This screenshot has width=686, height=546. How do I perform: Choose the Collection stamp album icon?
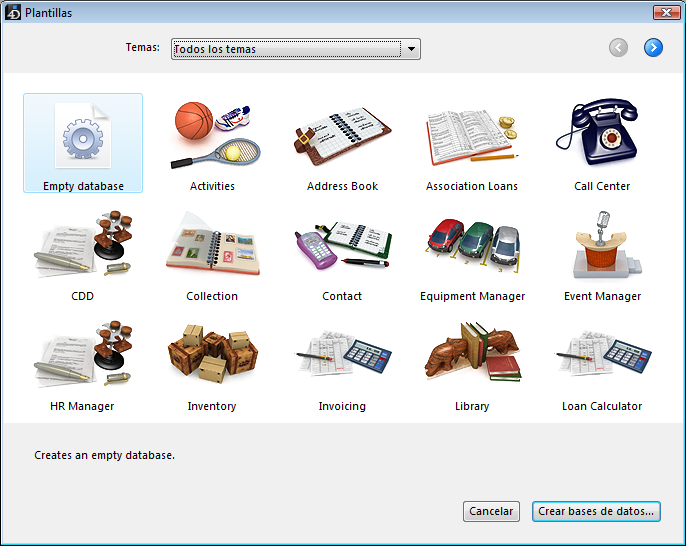tap(212, 246)
